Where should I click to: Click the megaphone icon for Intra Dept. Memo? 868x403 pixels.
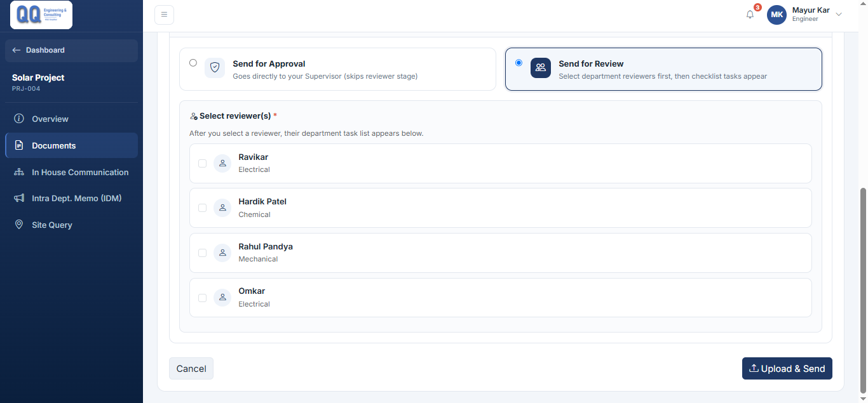(x=19, y=198)
